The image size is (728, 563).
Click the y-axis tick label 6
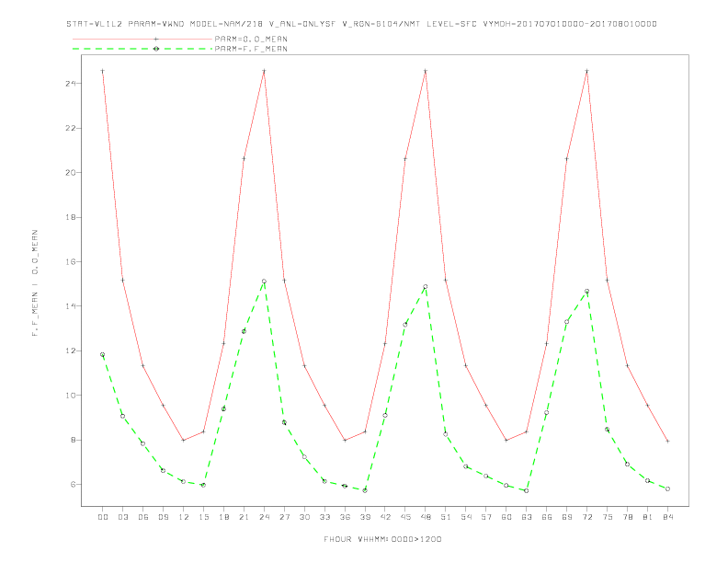coord(73,485)
